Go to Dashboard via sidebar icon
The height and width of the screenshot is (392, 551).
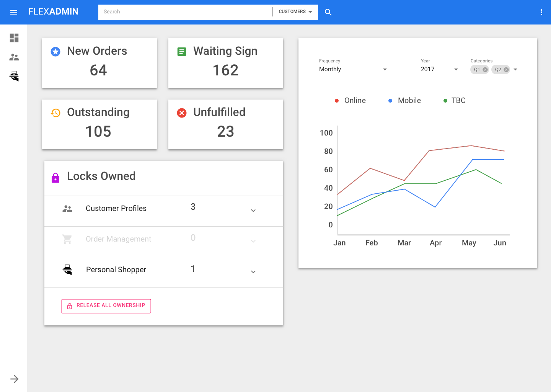[14, 38]
